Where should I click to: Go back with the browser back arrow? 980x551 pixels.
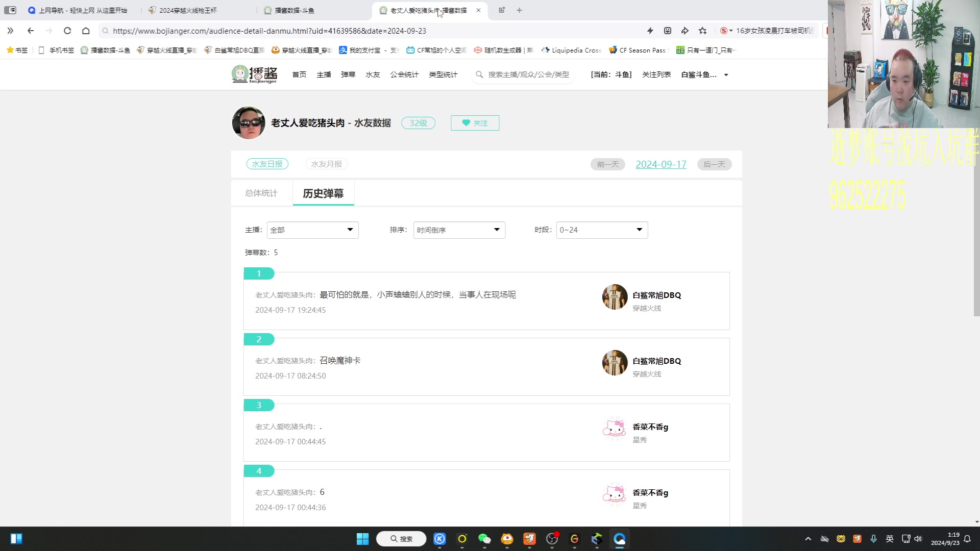(31, 31)
